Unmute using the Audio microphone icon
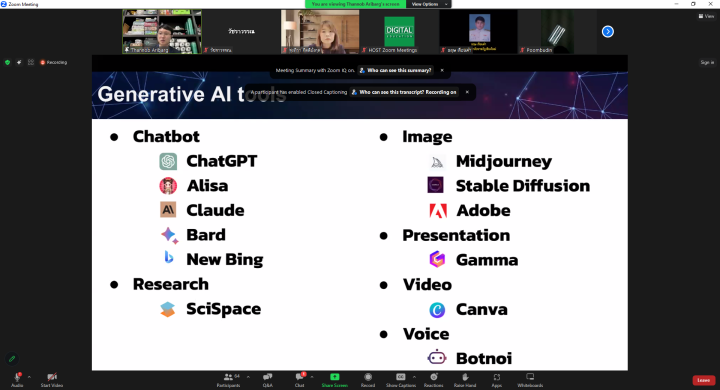This screenshot has height=390, width=720. pos(17,377)
